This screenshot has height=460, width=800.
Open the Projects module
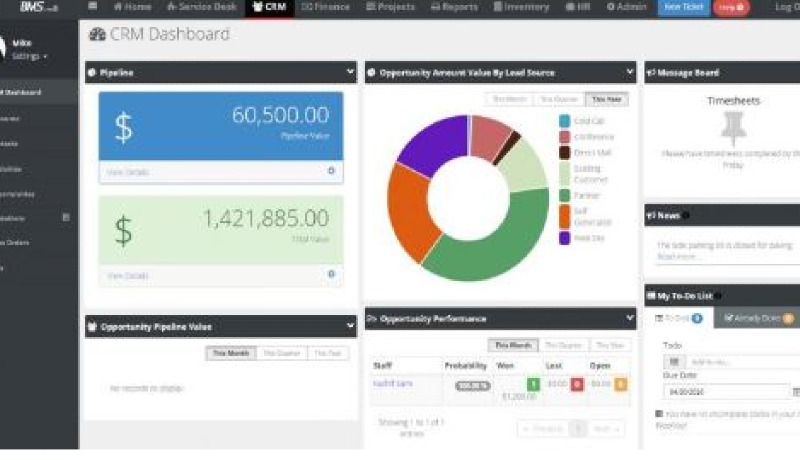click(x=390, y=7)
